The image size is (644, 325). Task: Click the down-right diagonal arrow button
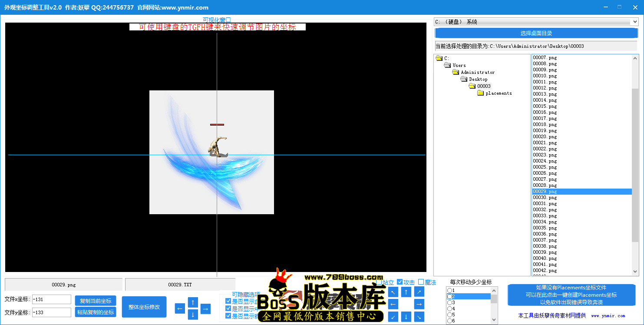click(x=419, y=317)
